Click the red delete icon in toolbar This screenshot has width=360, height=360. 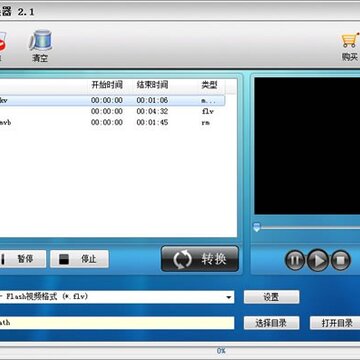(x=3, y=42)
